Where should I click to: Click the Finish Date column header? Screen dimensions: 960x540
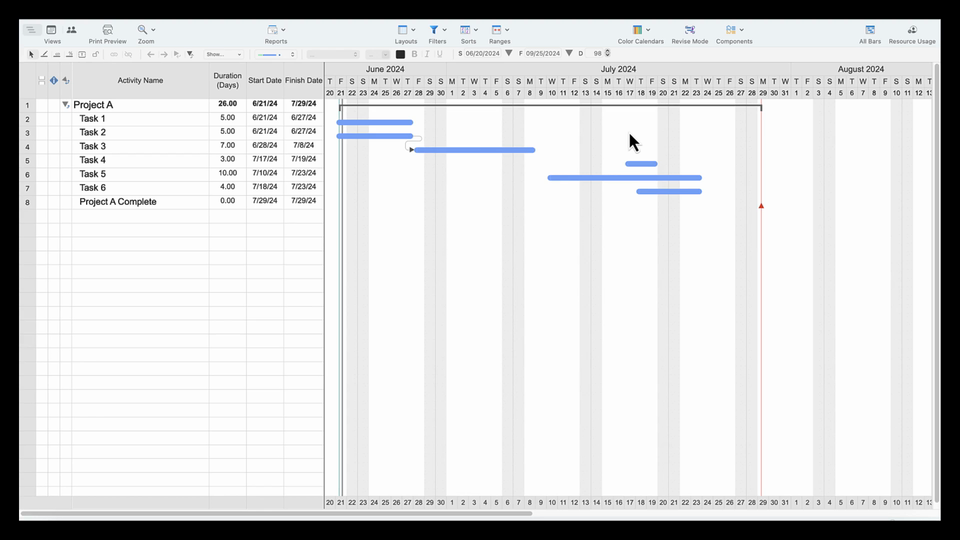304,80
